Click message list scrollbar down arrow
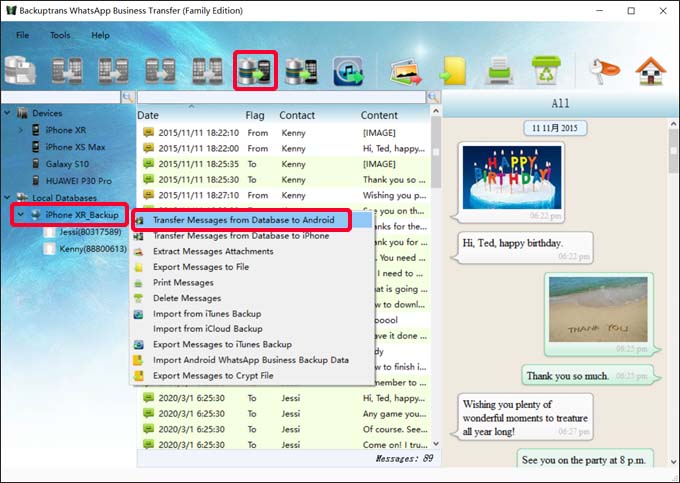 436,444
